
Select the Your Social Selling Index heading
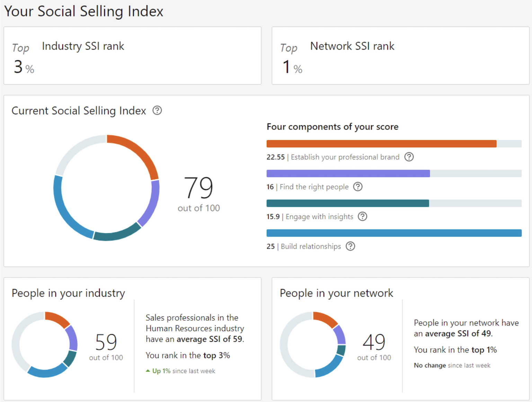(83, 11)
